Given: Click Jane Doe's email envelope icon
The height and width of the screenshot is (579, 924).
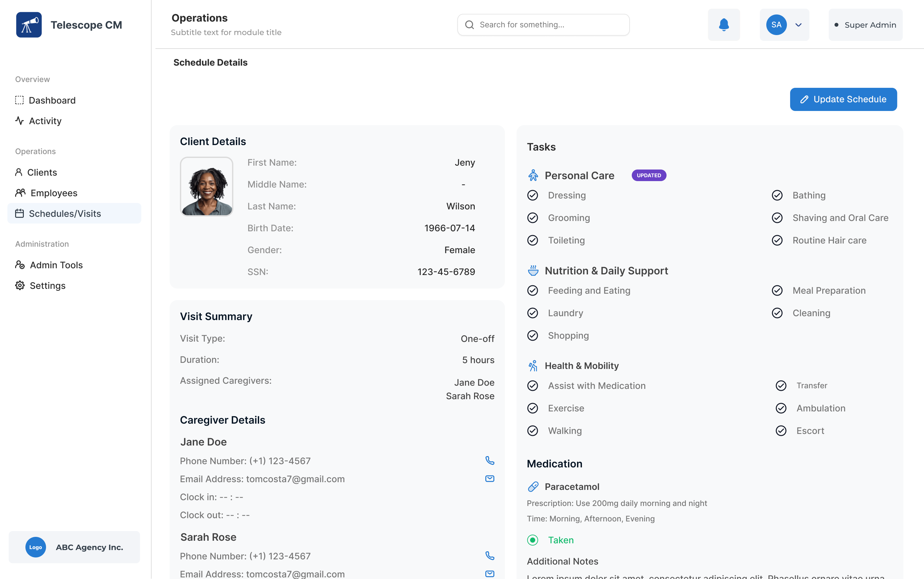Looking at the screenshot, I should tap(490, 479).
